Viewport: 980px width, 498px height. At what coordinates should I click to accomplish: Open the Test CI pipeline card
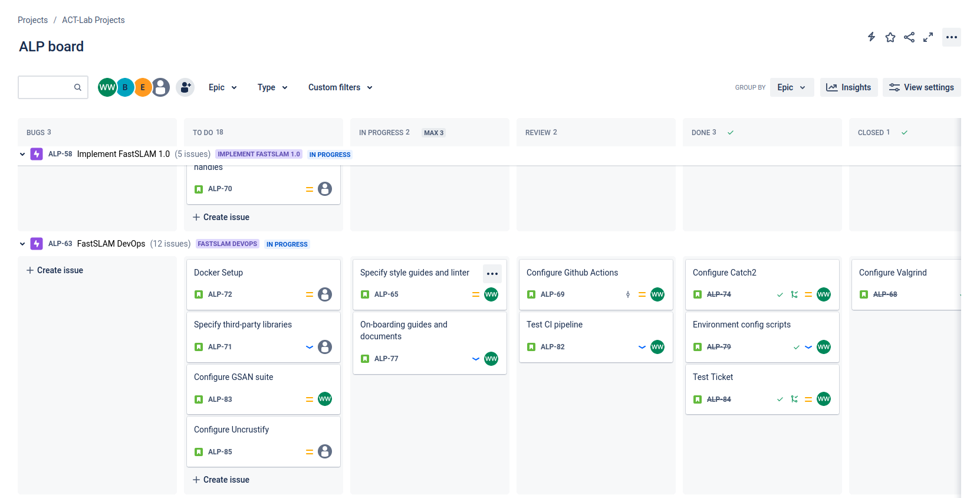596,337
